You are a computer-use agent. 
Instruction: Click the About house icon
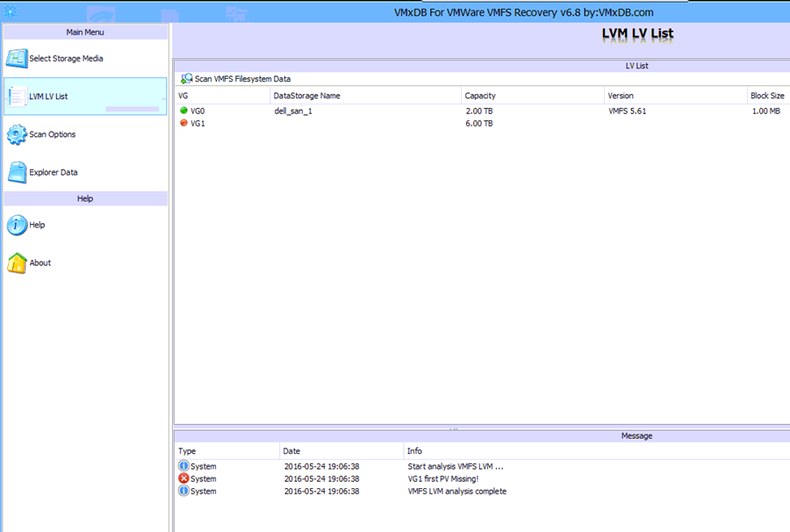point(17,263)
